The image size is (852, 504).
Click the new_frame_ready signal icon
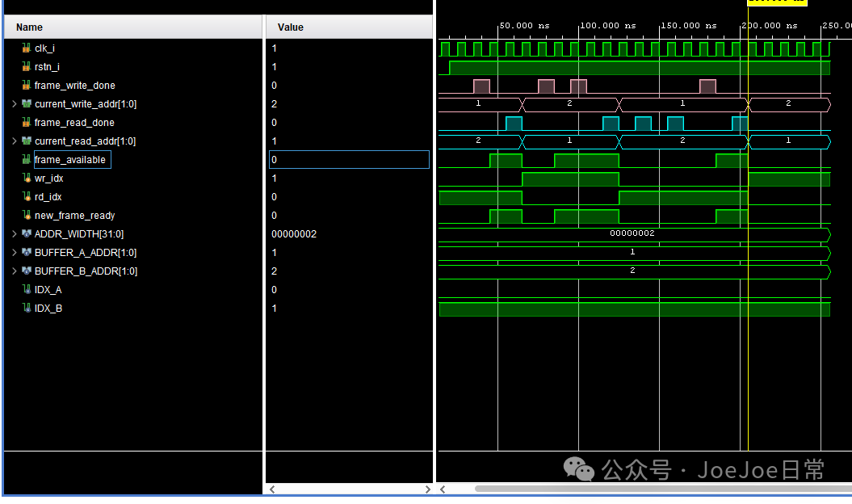tap(26, 215)
